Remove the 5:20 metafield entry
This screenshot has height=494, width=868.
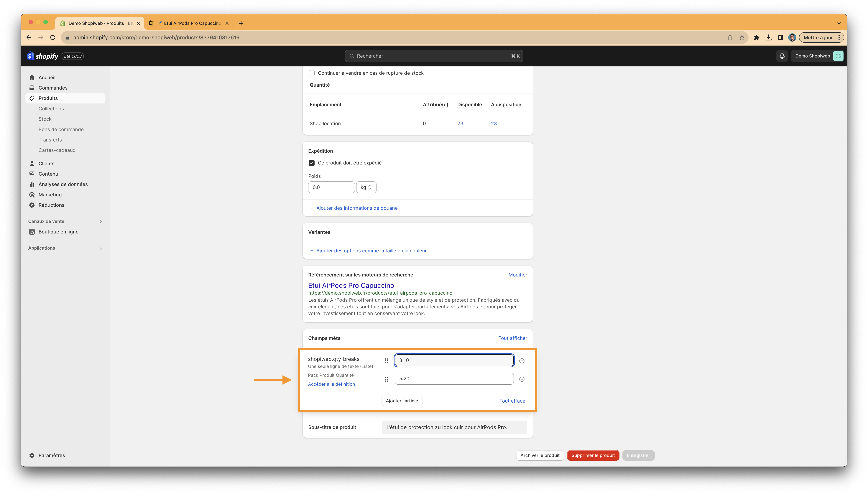click(x=522, y=379)
